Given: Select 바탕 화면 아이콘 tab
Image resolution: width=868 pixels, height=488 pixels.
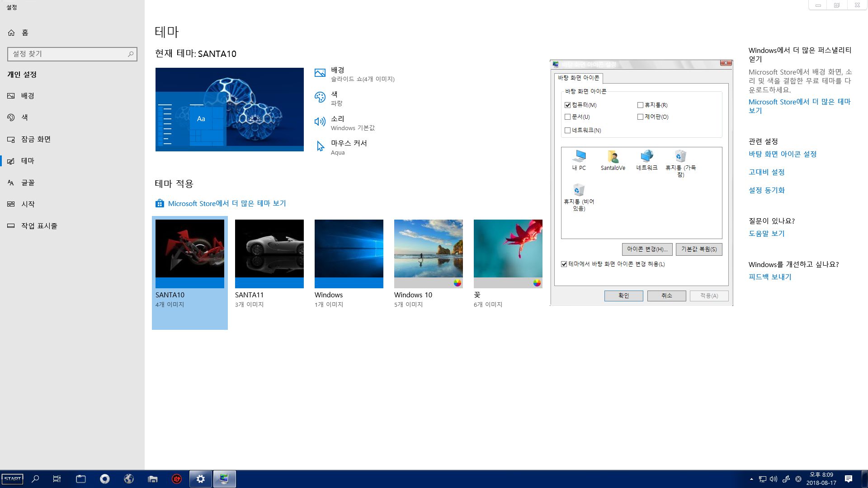Looking at the screenshot, I should [579, 78].
